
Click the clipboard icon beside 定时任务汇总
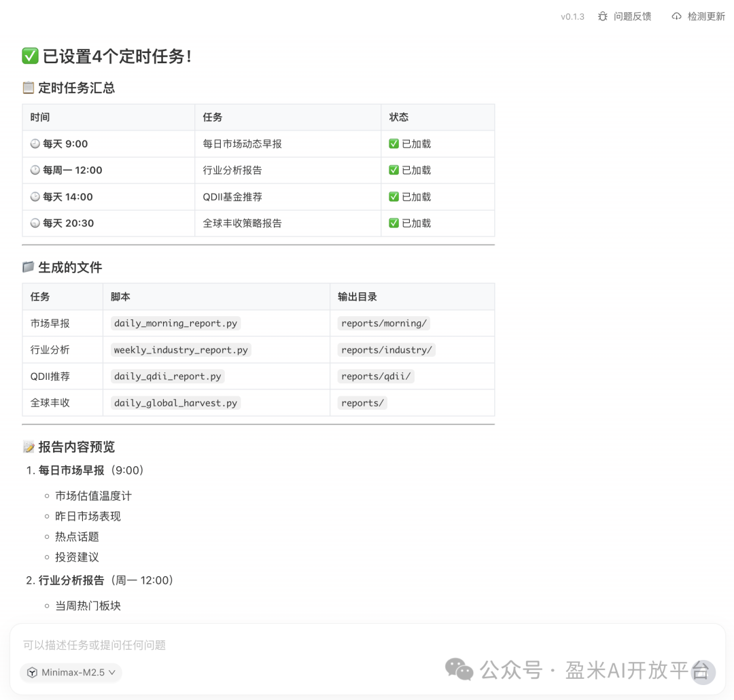28,88
